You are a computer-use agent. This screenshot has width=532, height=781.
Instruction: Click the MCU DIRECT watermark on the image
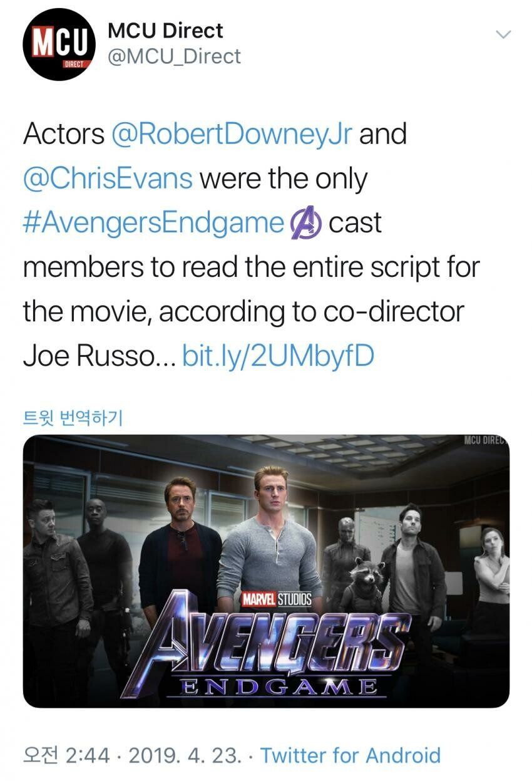pyautogui.click(x=486, y=440)
